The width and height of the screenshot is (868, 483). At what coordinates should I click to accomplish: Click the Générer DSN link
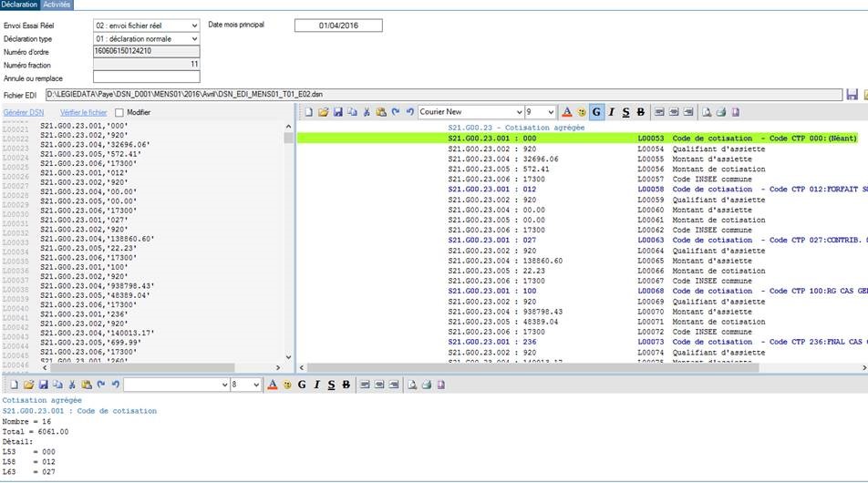click(x=24, y=112)
